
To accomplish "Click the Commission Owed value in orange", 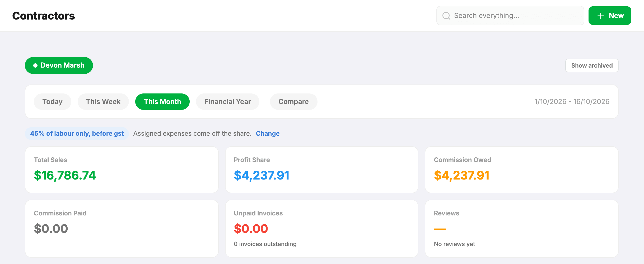I will (x=461, y=176).
